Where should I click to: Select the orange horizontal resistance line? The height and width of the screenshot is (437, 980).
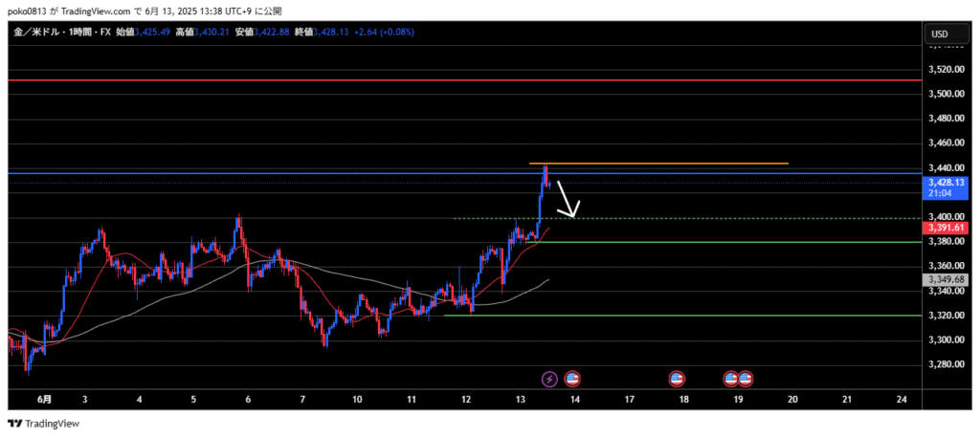pos(670,164)
